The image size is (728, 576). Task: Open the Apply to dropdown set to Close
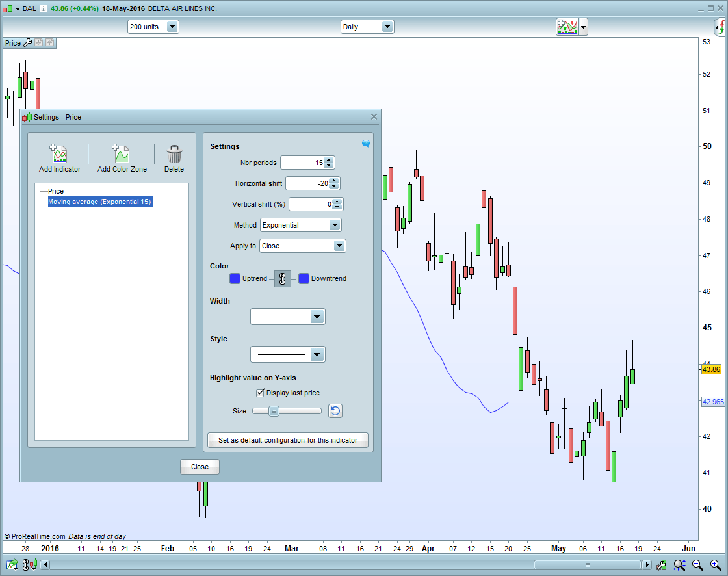[x=303, y=246]
